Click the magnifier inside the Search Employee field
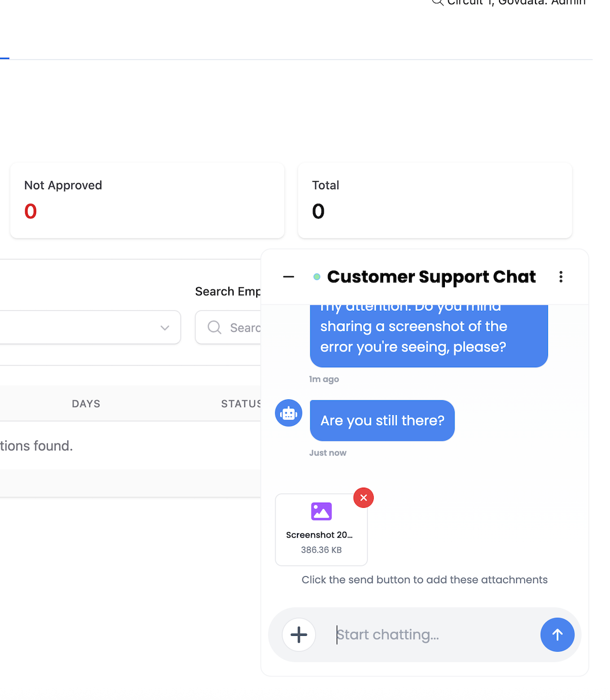The height and width of the screenshot is (700, 610). tap(214, 327)
